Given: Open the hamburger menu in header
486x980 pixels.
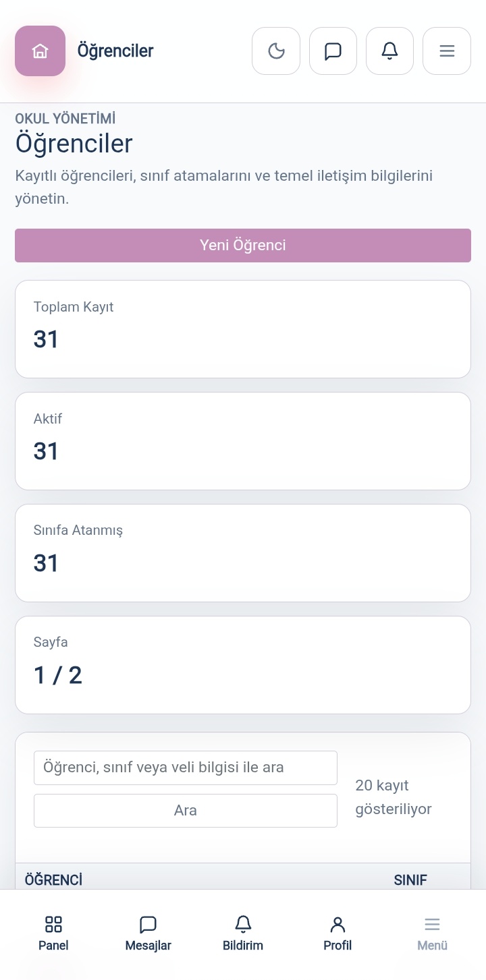Looking at the screenshot, I should tap(447, 51).
